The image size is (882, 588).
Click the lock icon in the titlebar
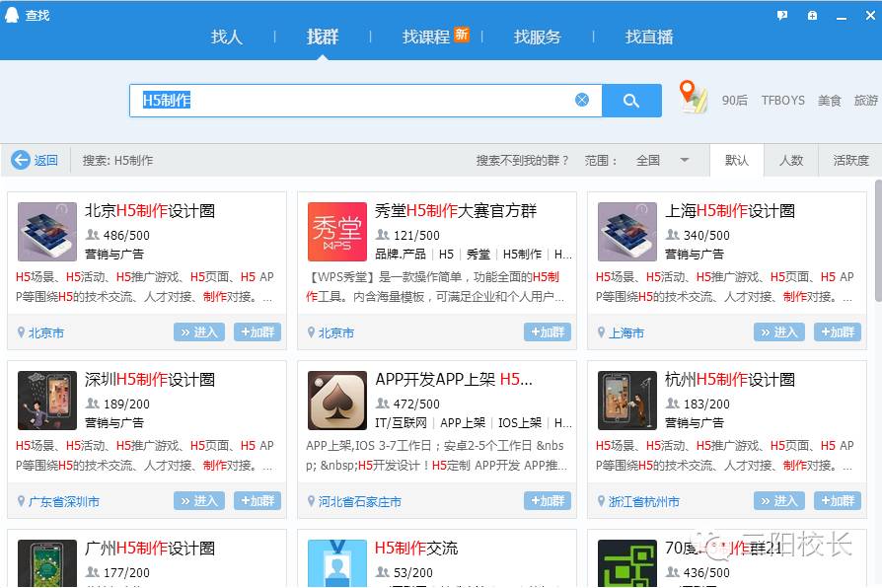click(812, 15)
